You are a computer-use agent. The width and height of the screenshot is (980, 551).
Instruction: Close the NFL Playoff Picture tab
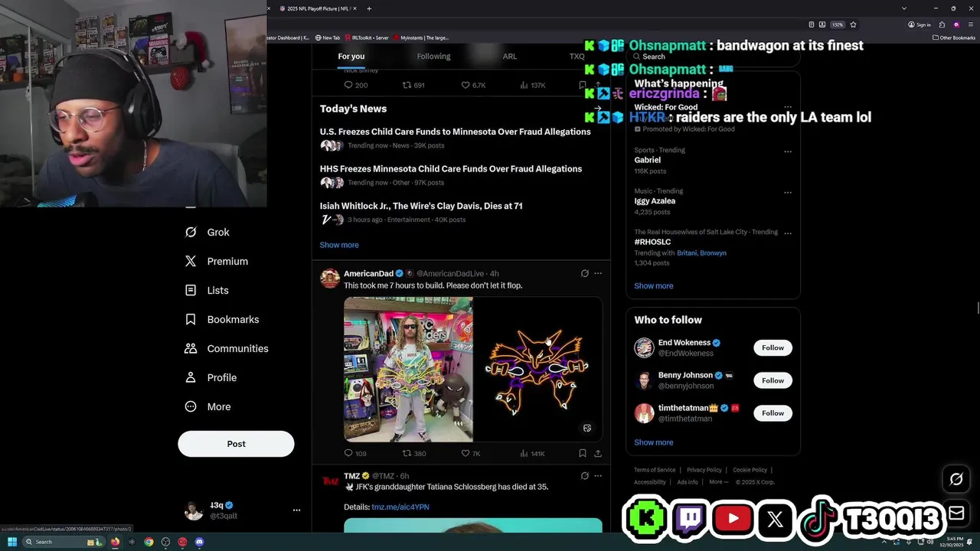click(x=356, y=8)
